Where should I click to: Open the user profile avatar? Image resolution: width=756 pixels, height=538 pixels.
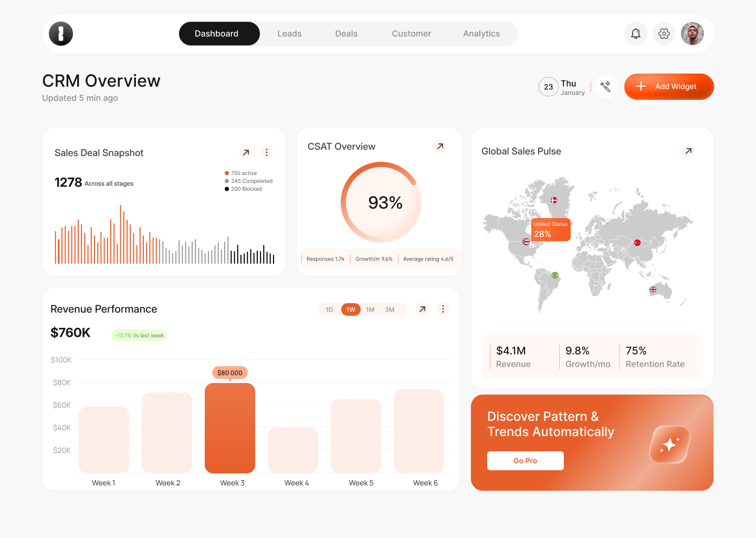pyautogui.click(x=692, y=34)
